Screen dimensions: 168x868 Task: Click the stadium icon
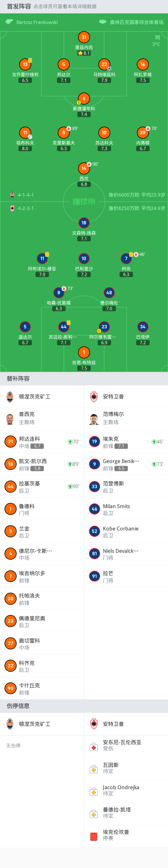tap(103, 22)
